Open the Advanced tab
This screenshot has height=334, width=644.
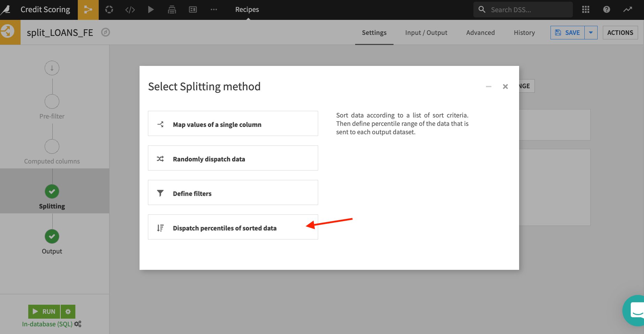pos(480,32)
